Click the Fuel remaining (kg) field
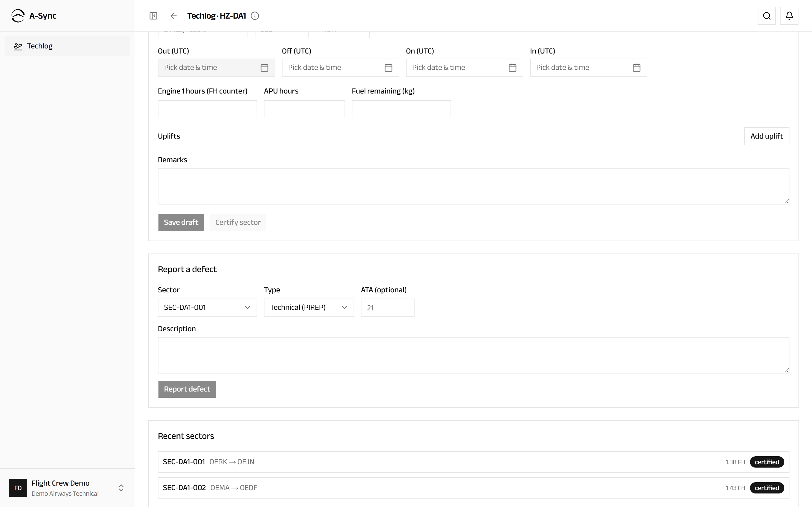 (x=401, y=109)
